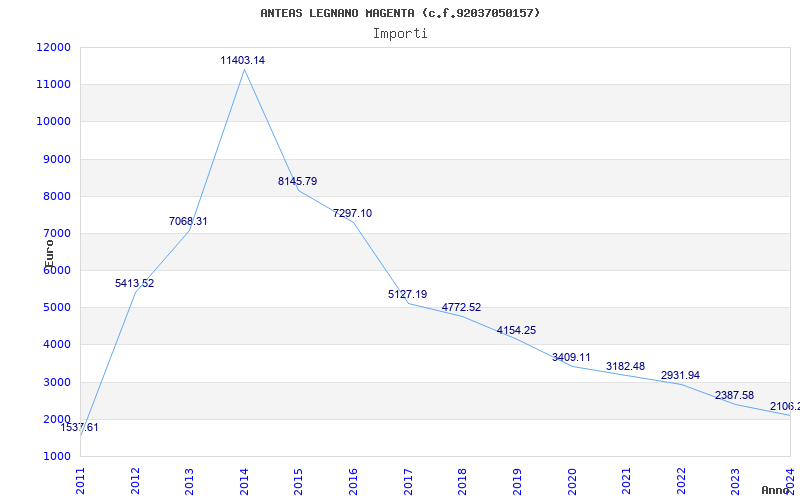Click the 2022 x-axis year label
Screen dimensions: 800x500
click(x=681, y=481)
